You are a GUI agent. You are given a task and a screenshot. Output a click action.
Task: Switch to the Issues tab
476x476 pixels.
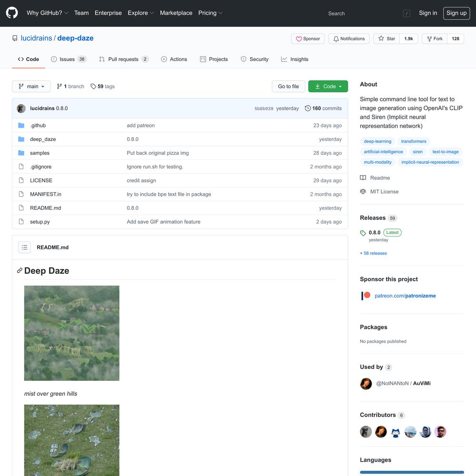point(69,59)
